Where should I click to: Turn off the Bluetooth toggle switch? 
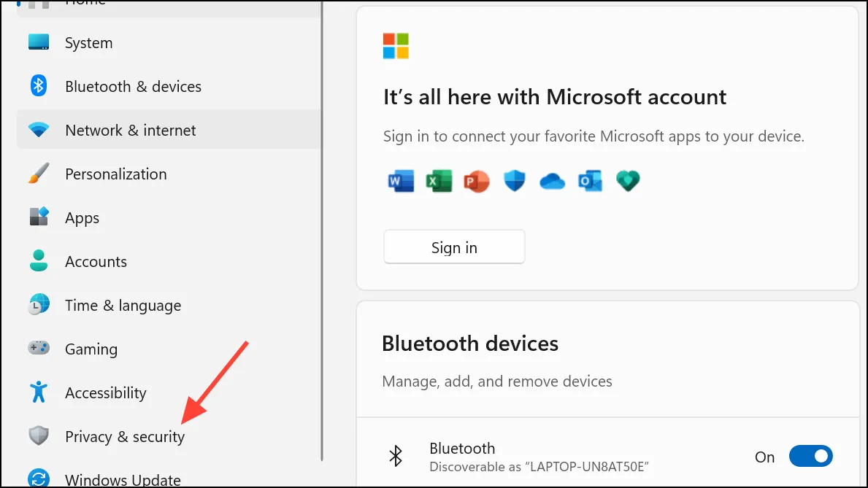[810, 457]
